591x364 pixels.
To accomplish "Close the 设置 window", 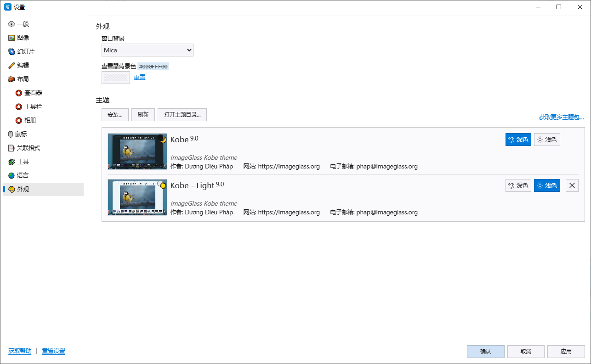I will pyautogui.click(x=580, y=7).
